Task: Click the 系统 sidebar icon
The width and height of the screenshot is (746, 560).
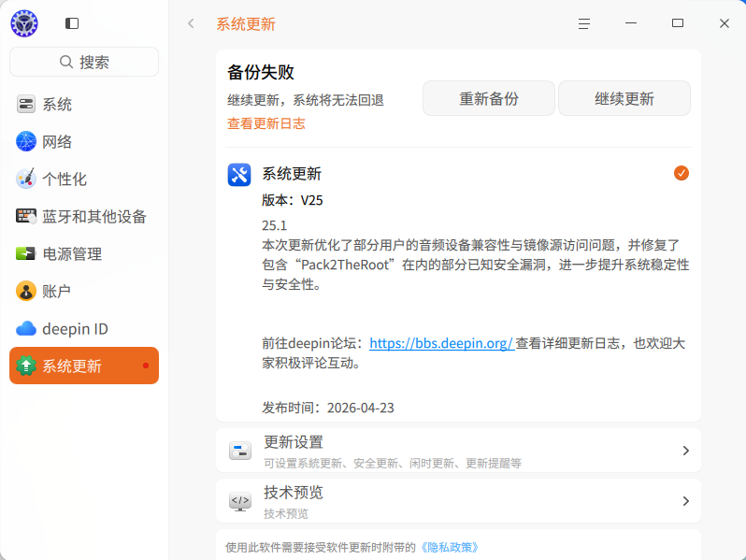Action: pyautogui.click(x=26, y=104)
